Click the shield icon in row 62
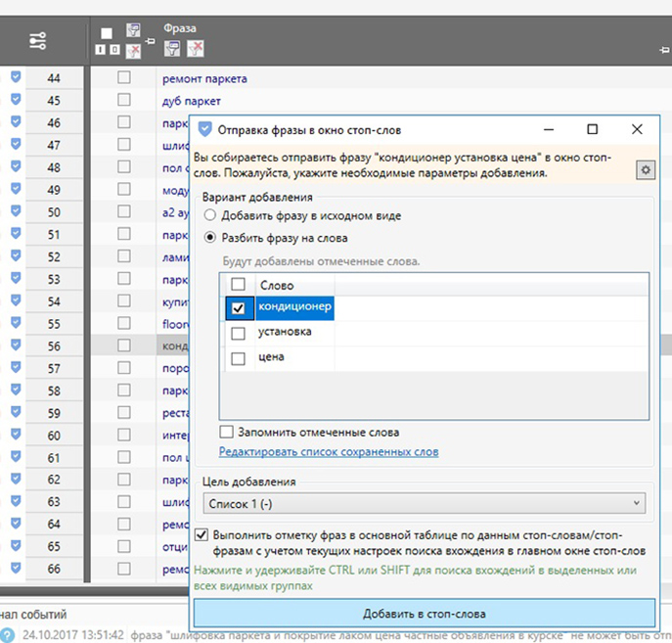The image size is (672, 643). coord(16,479)
